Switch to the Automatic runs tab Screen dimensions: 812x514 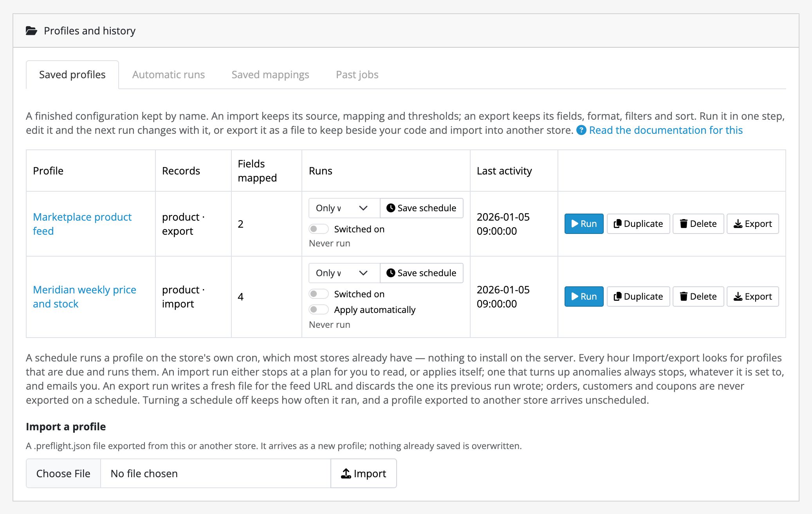pos(168,74)
